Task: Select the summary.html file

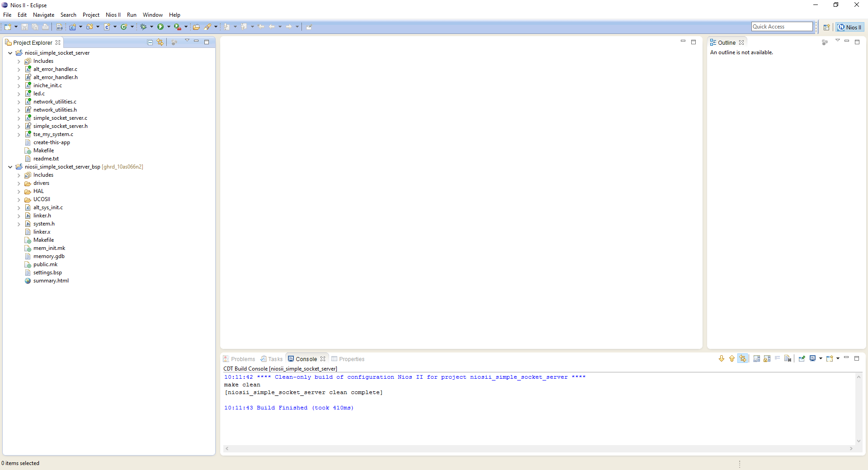Action: (51, 281)
